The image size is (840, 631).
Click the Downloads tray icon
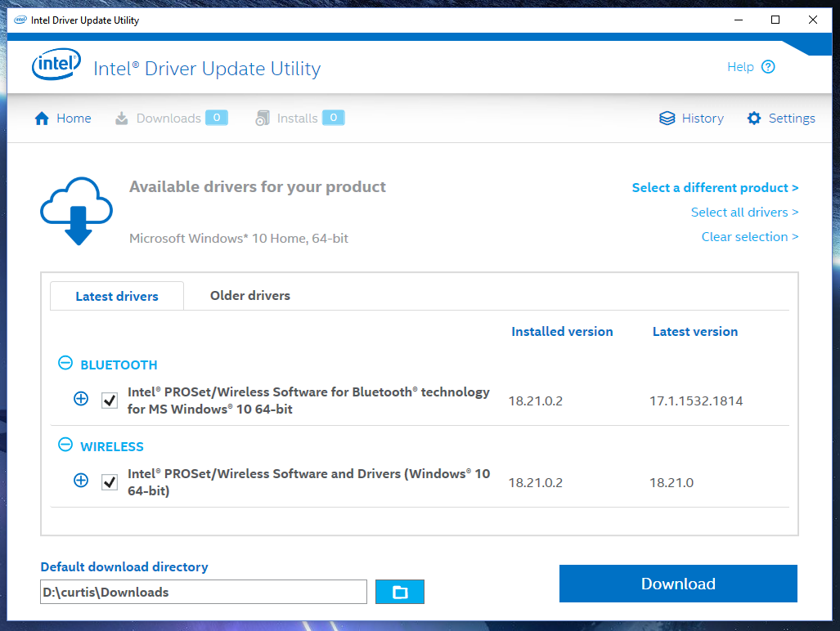click(x=122, y=119)
